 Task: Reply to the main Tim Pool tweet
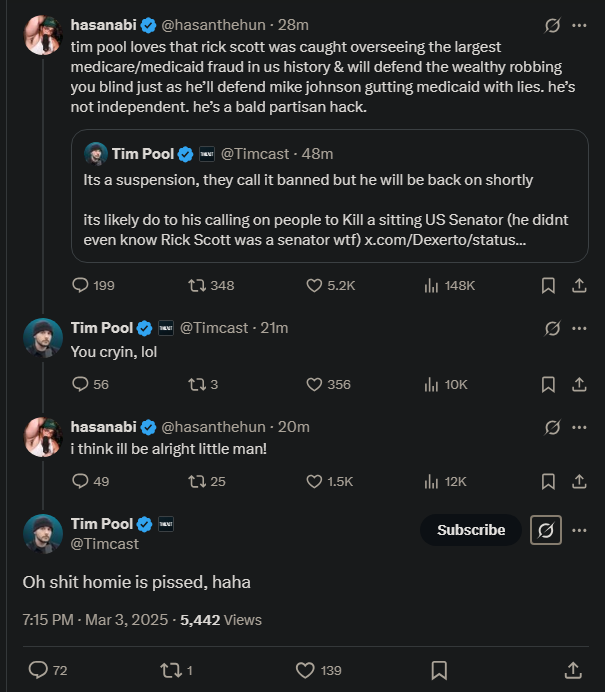click(39, 670)
